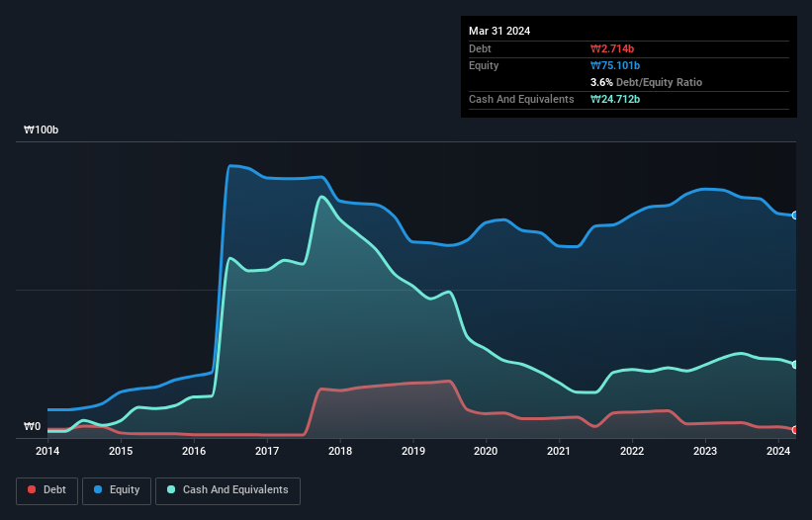Click the teal Cash And Equivalents legend dot
The height and width of the screenshot is (520, 812).
[171, 489]
